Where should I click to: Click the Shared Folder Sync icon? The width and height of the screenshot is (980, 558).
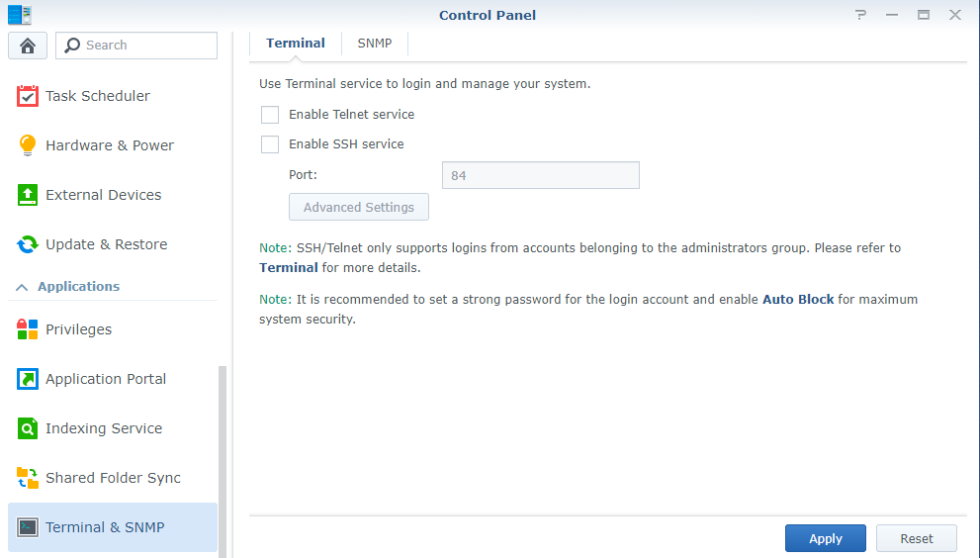[28, 478]
